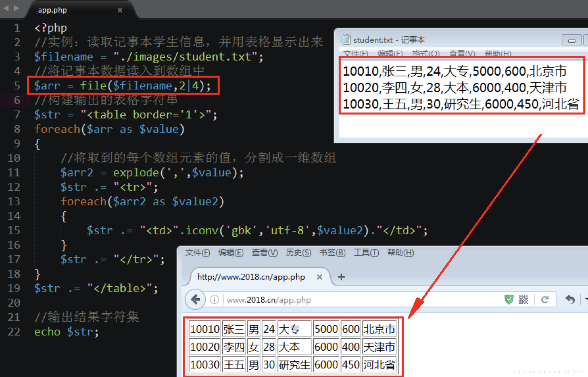588x377 pixels.
Task: Select the app.php editor tab
Action: point(53,10)
